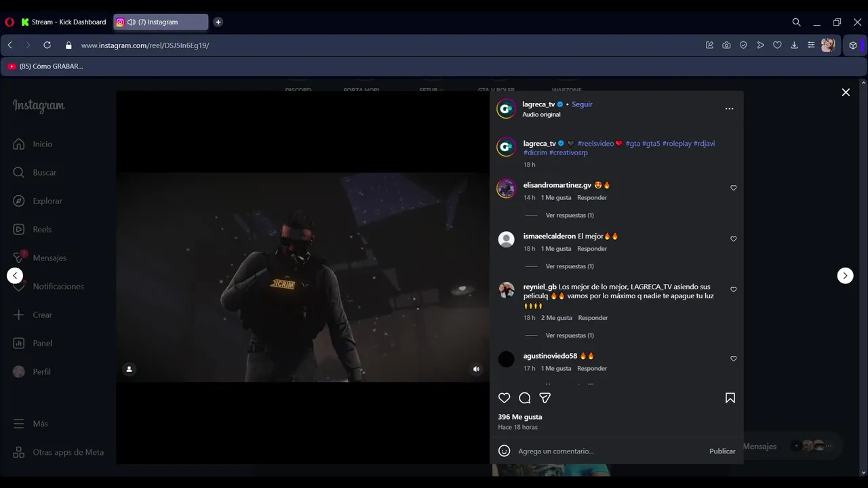Expand replies under reyniel_gb comment

570,335
